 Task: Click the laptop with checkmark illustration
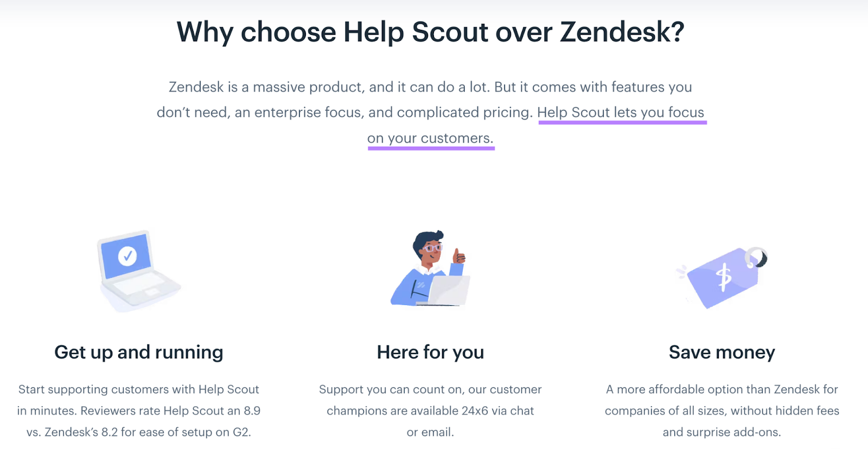point(139,271)
